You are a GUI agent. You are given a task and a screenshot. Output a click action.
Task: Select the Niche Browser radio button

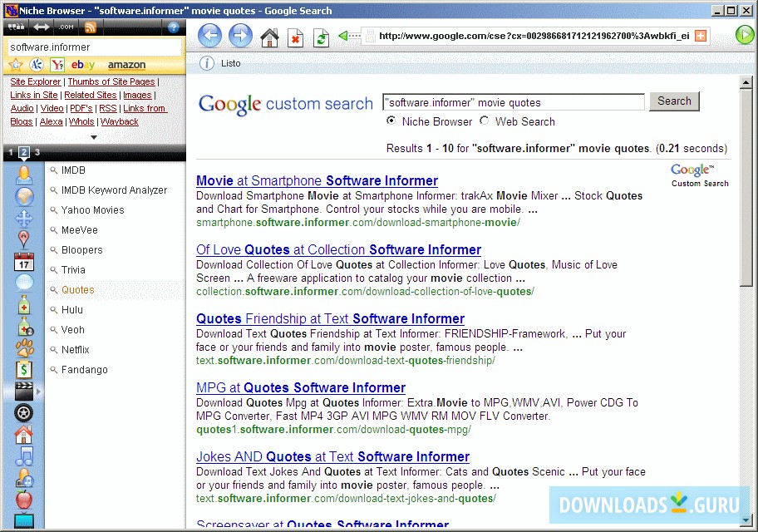(391, 121)
